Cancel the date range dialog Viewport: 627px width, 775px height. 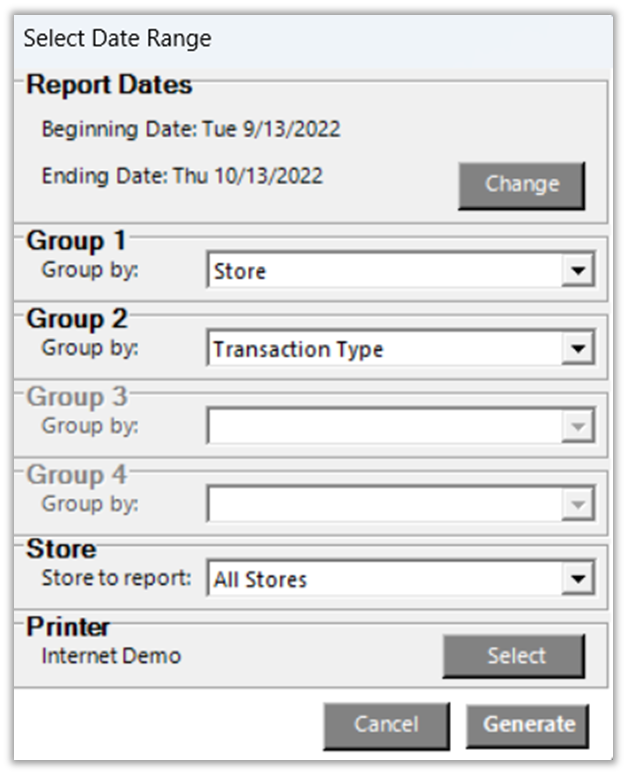coord(386,725)
